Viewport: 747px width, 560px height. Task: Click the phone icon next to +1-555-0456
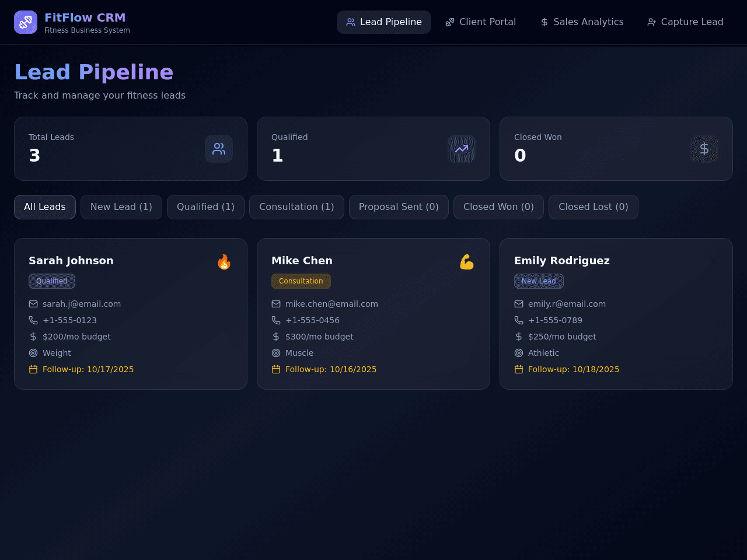[x=276, y=320]
